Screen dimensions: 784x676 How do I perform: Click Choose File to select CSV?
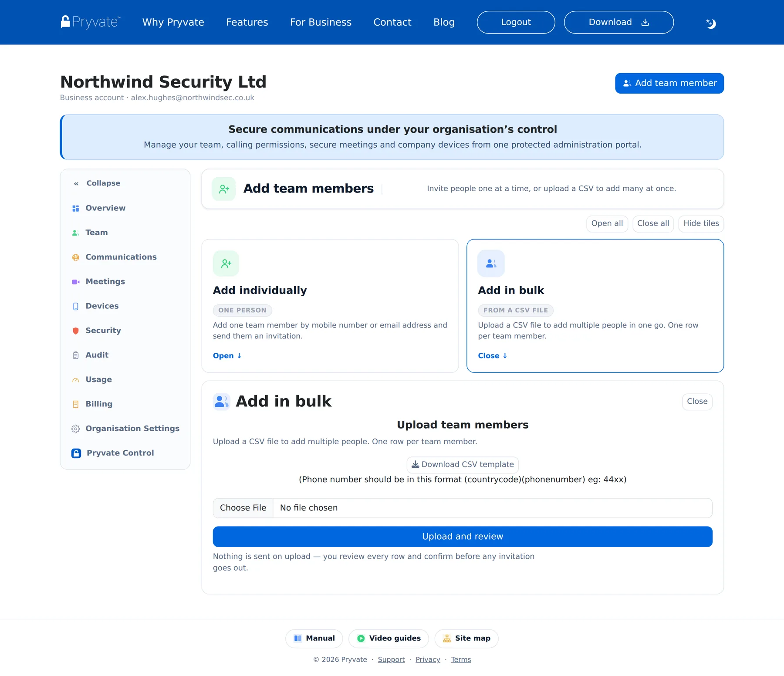coord(243,508)
